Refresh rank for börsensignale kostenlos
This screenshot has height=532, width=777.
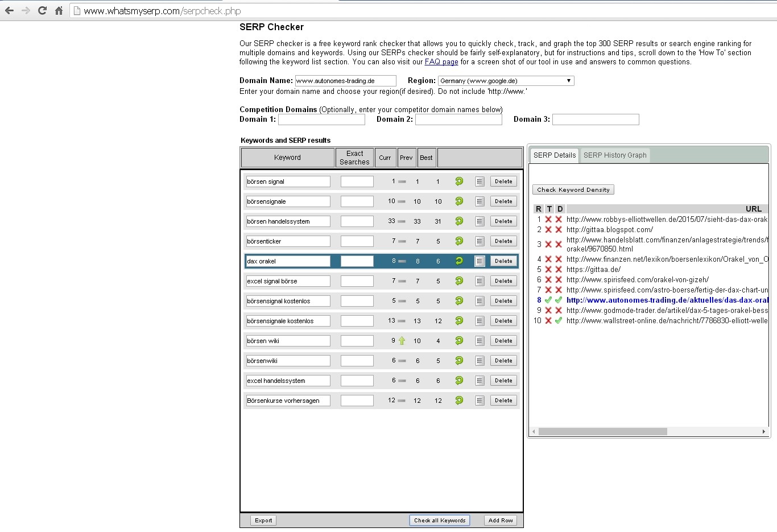(459, 321)
